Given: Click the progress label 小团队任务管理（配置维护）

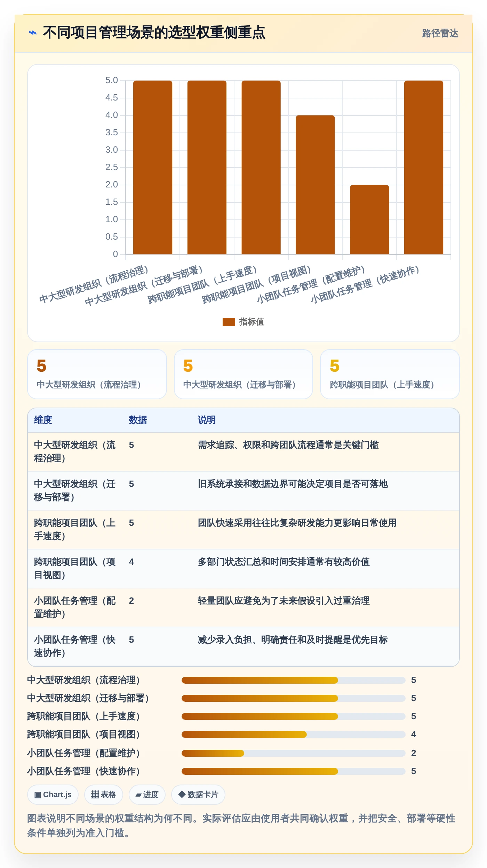Looking at the screenshot, I should tap(83, 753).
